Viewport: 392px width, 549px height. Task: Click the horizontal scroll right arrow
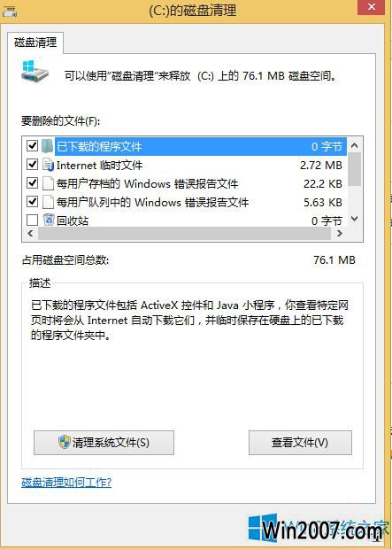[x=339, y=234]
